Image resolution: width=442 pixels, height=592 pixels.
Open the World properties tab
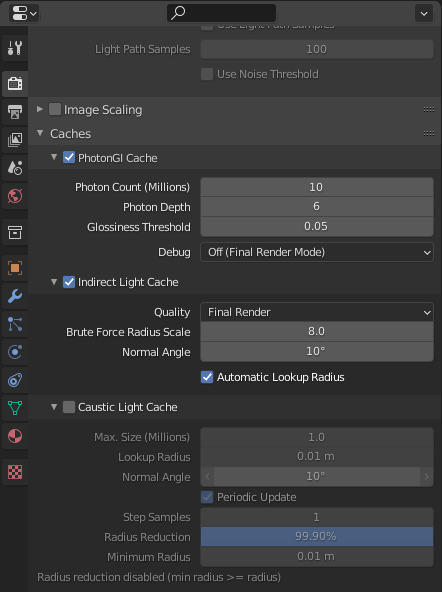[x=15, y=196]
